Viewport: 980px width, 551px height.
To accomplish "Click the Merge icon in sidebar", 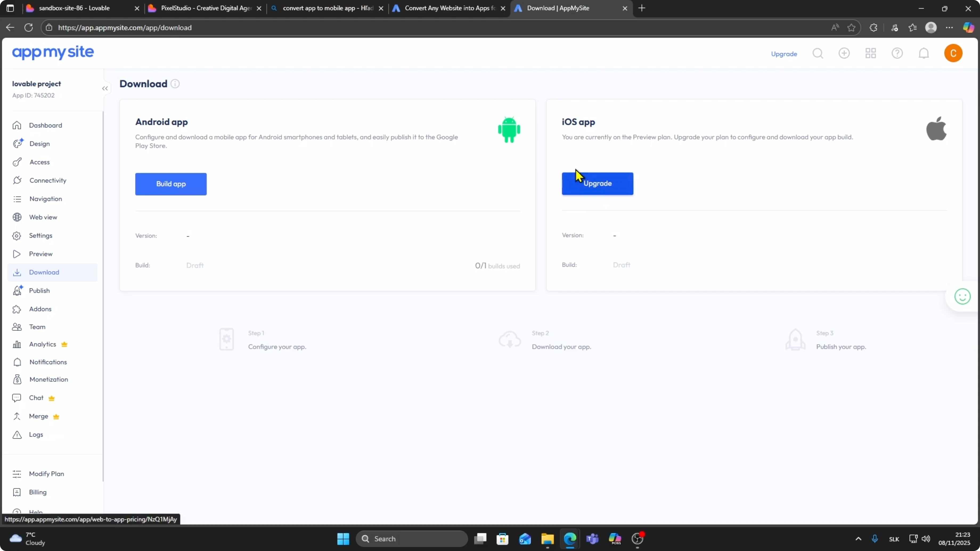I will click(17, 416).
